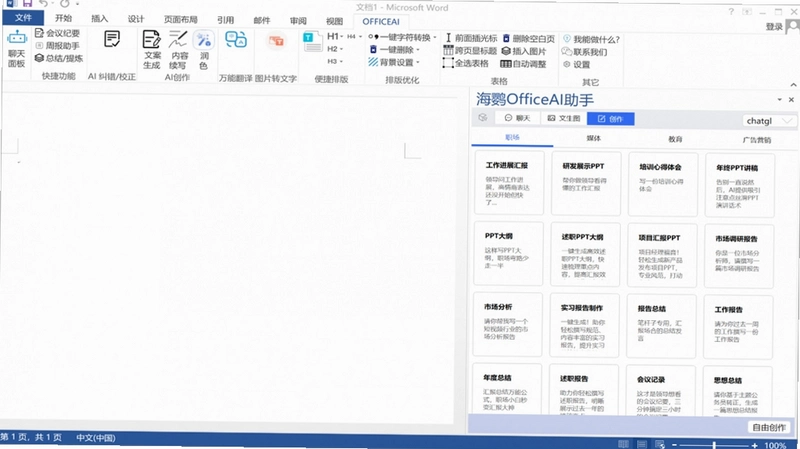800x449 pixels.
Task: Click the 中文(中国) language indicator
Action: point(96,438)
